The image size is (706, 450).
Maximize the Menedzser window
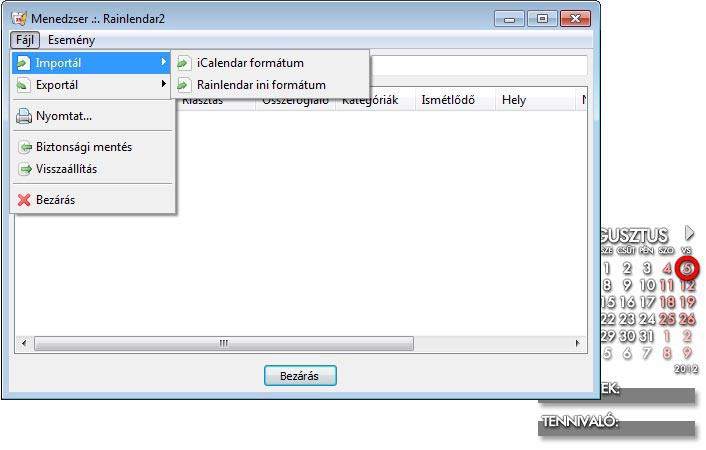tap(542, 19)
